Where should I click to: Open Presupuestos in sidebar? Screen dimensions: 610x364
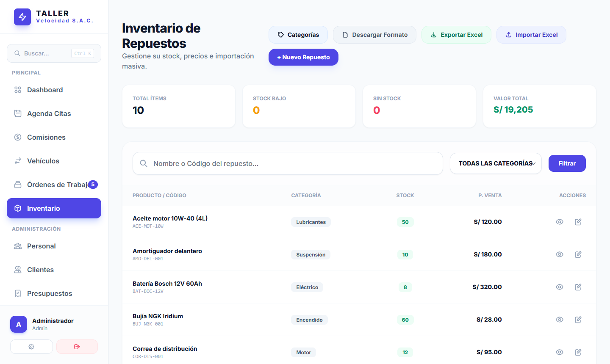point(54,293)
